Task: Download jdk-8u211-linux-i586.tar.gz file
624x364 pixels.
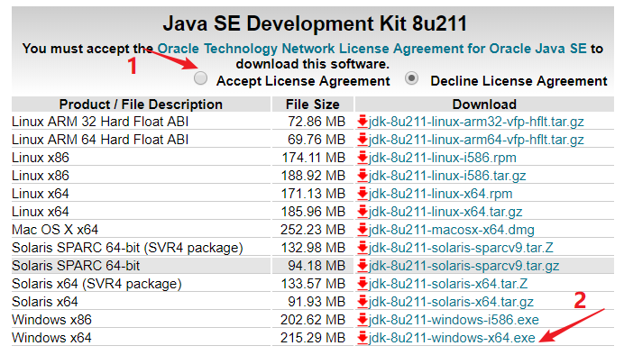Action: click(x=447, y=176)
